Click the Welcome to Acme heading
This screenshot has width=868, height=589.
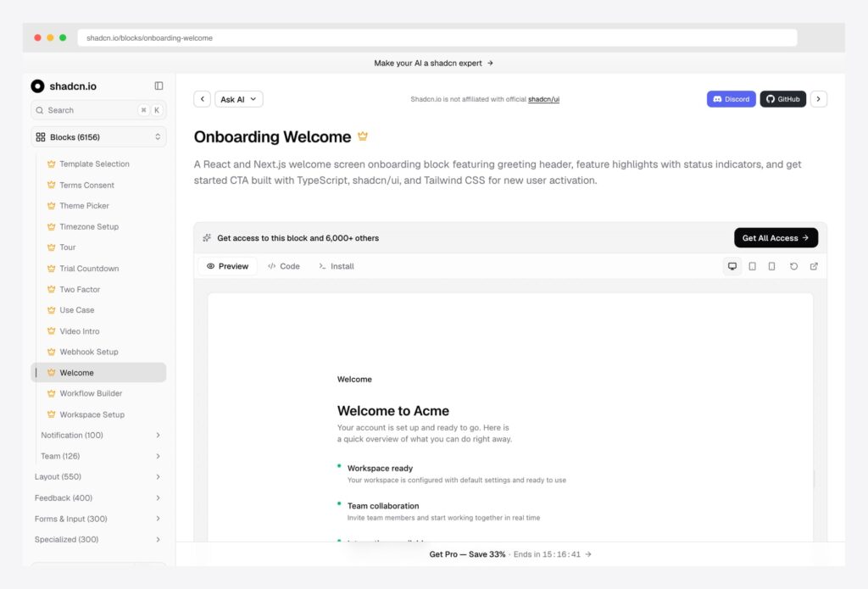[x=393, y=411]
